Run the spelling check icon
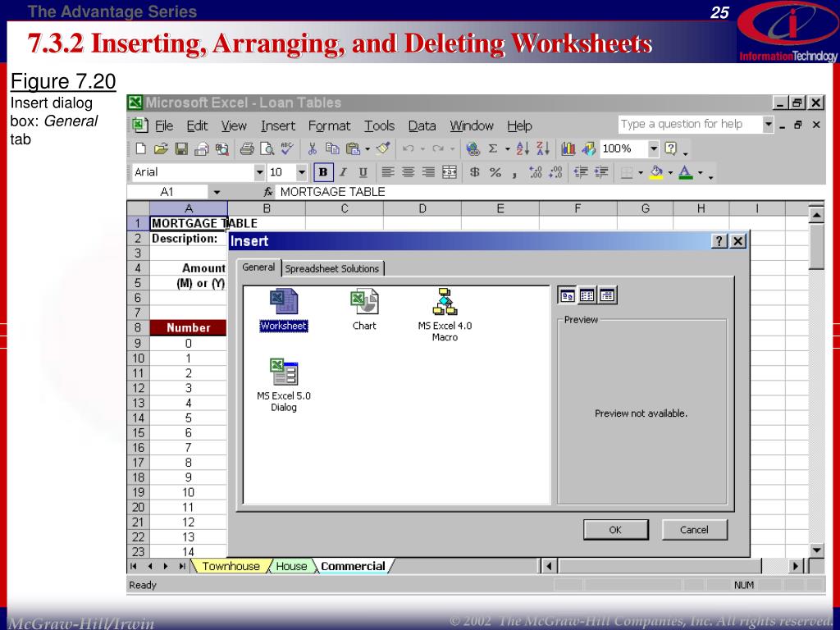Image resolution: width=840 pixels, height=630 pixels. pyautogui.click(x=287, y=148)
